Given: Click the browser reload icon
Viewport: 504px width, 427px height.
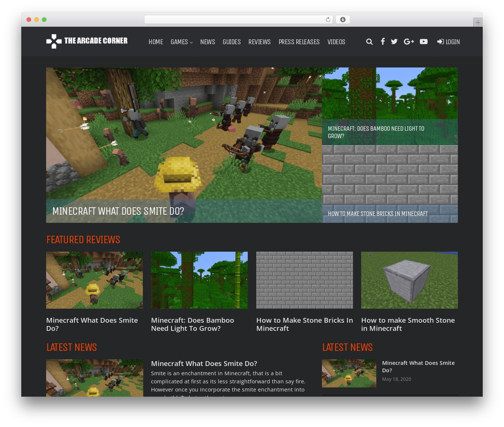Looking at the screenshot, I should click(x=328, y=20).
